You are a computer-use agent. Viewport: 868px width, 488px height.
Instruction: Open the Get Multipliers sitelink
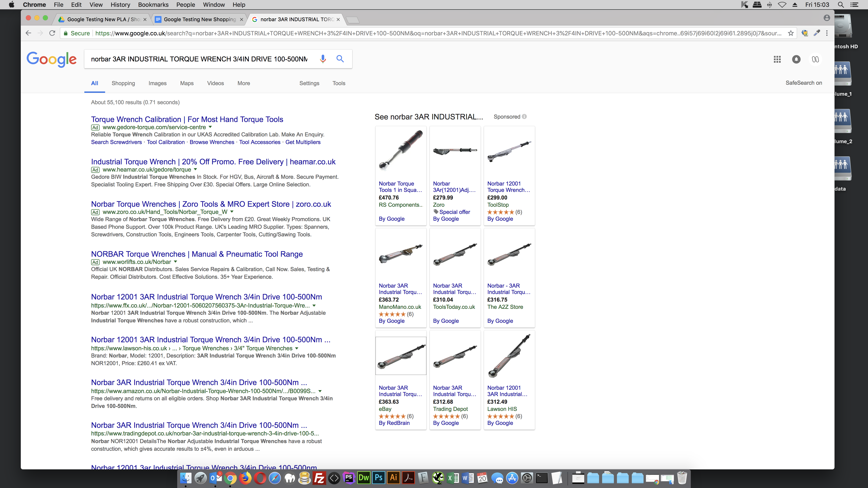point(303,142)
